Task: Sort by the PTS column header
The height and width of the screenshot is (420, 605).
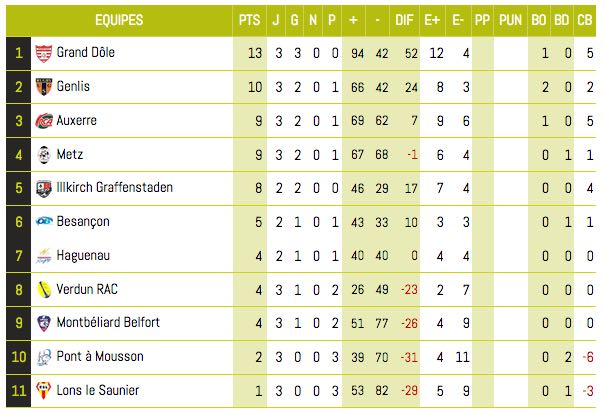Action: point(250,20)
